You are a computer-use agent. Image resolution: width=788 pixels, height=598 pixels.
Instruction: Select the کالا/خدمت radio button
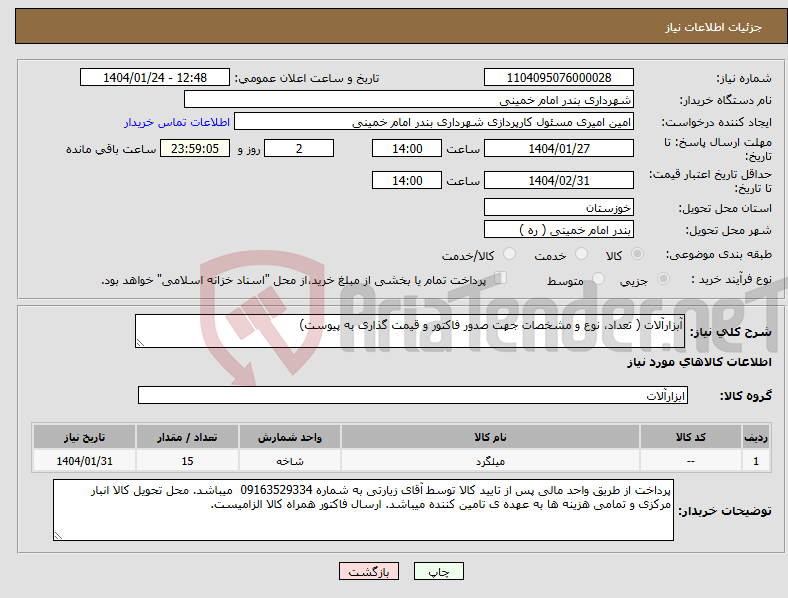point(509,254)
